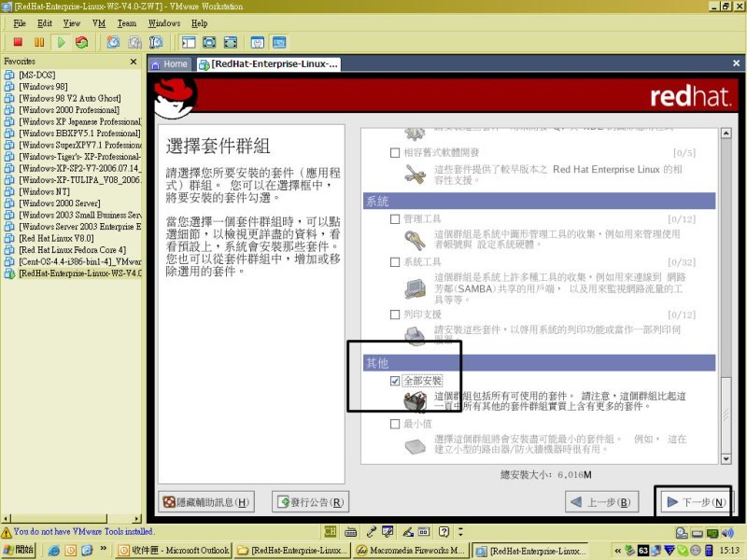Click the green Power On play button

tap(61, 42)
